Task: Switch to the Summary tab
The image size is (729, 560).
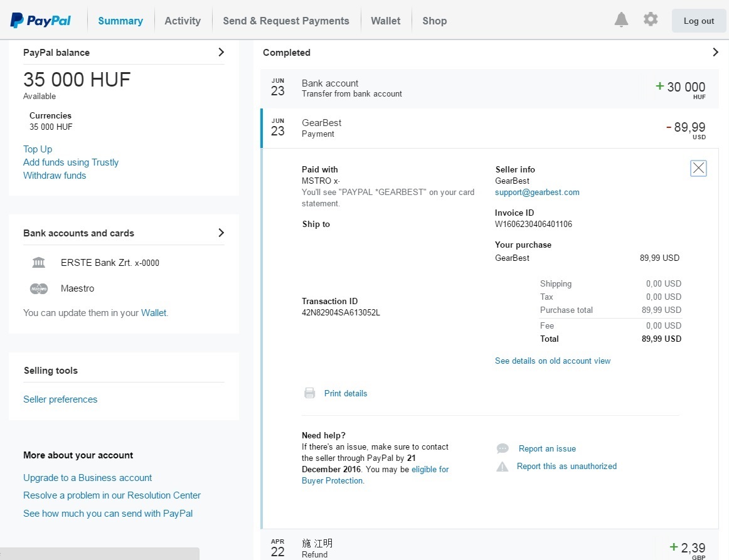Action: (x=120, y=21)
